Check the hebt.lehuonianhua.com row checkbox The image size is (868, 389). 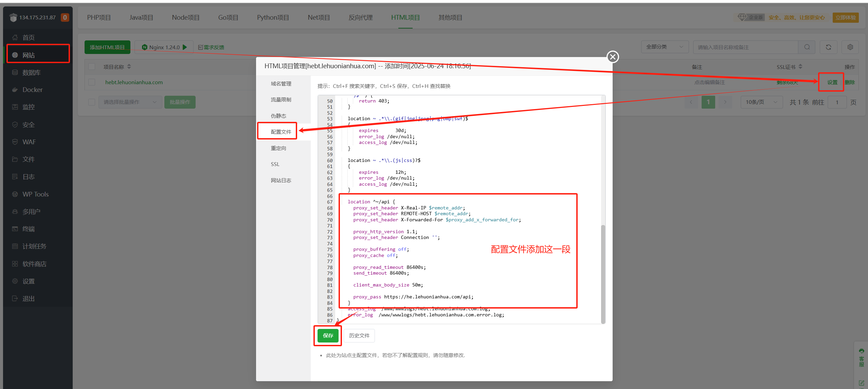(92, 82)
